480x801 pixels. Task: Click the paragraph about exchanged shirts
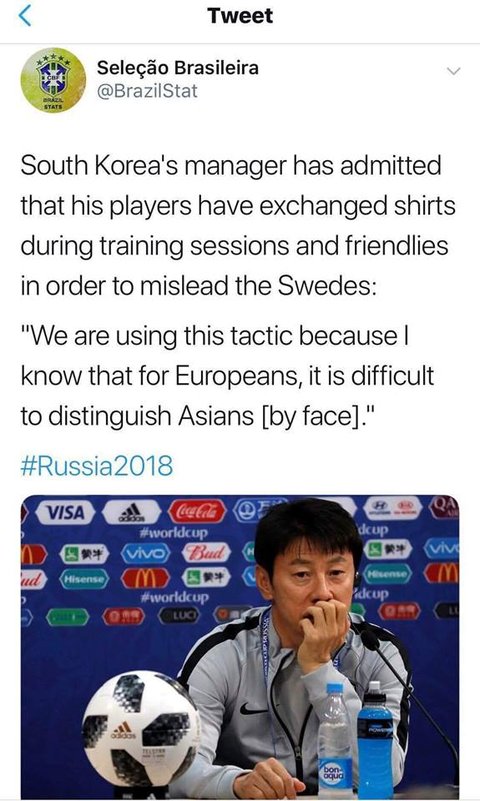pos(238,225)
